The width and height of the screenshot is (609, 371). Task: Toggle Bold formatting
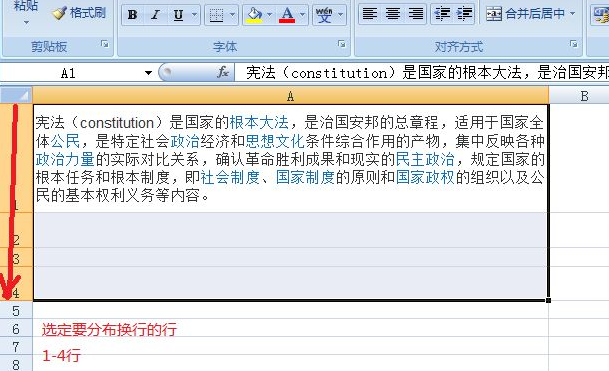tap(133, 15)
